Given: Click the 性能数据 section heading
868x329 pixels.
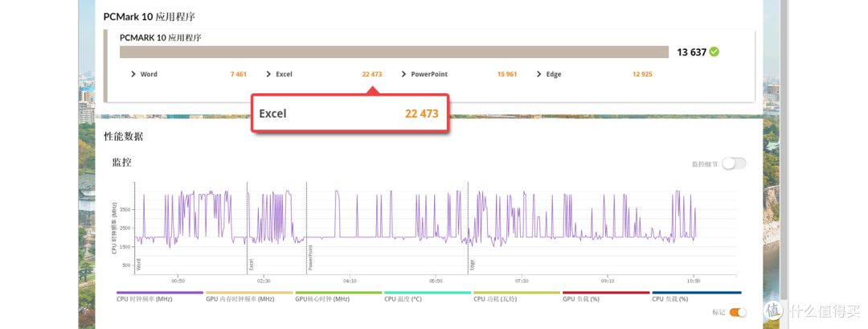Looking at the screenshot, I should click(x=123, y=136).
